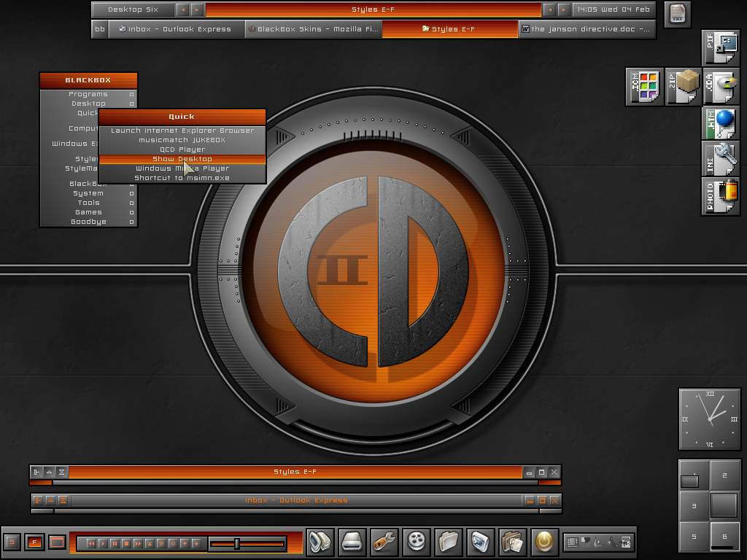The width and height of the screenshot is (747, 560).
Task: Click the bb button on taskbar
Action: click(99, 29)
